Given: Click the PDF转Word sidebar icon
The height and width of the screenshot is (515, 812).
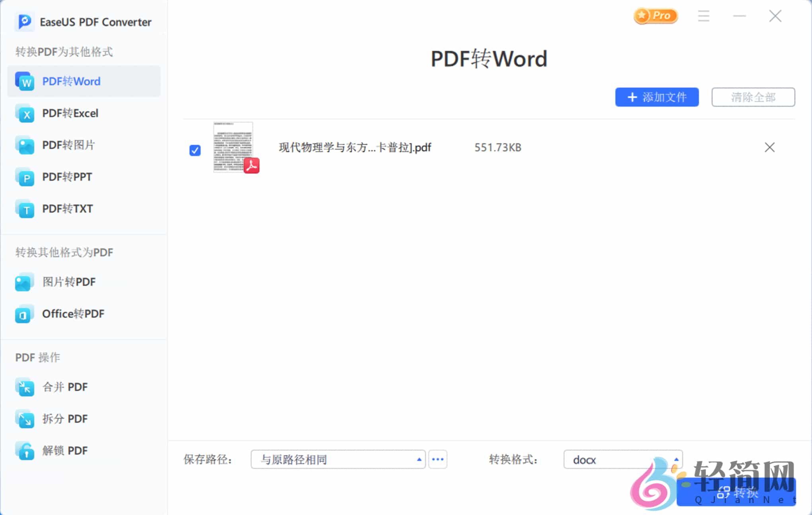Looking at the screenshot, I should tap(25, 81).
